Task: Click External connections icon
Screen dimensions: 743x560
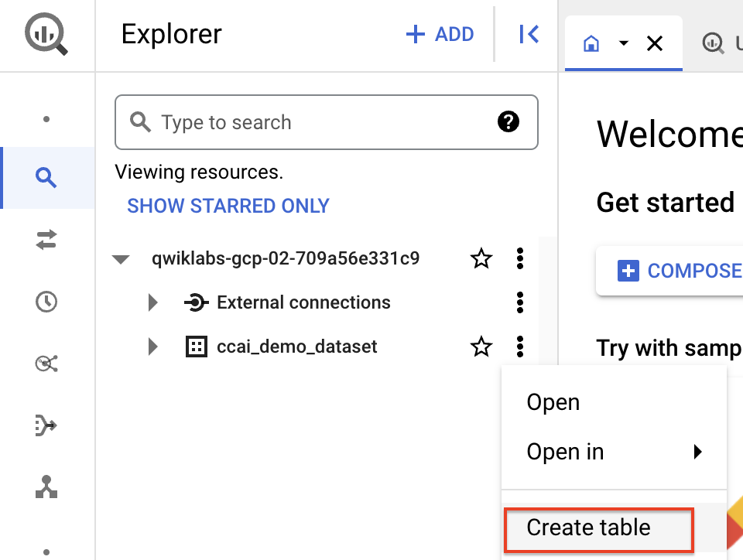Action: [196, 302]
